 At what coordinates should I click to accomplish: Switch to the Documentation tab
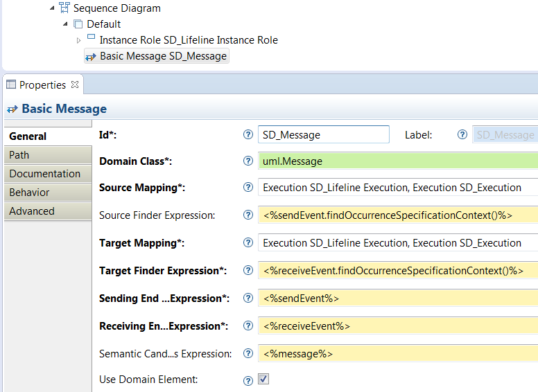click(x=45, y=174)
